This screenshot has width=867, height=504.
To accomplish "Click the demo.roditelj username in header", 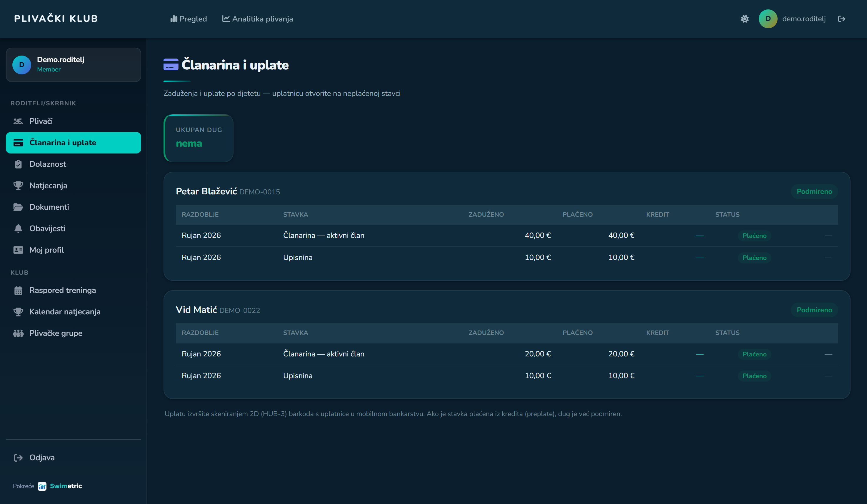I will pos(804,19).
